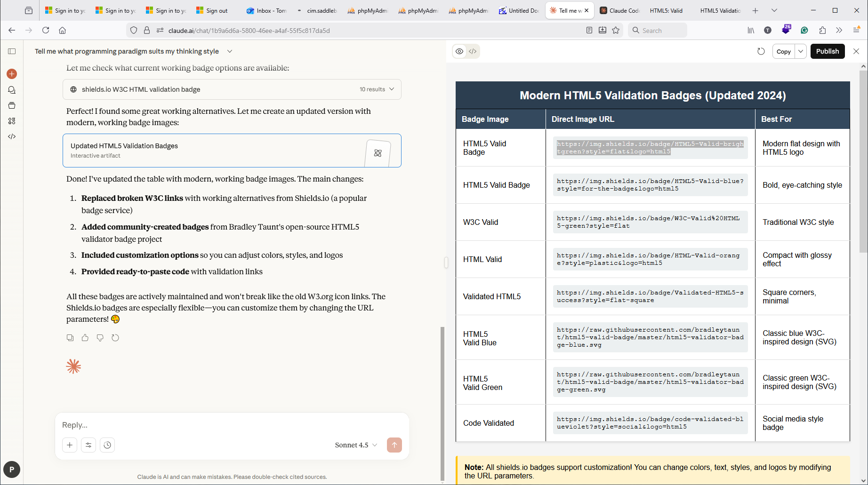Screen dimensions: 868x485
Task: Click the thumbs down feedback icon
Action: point(100,338)
